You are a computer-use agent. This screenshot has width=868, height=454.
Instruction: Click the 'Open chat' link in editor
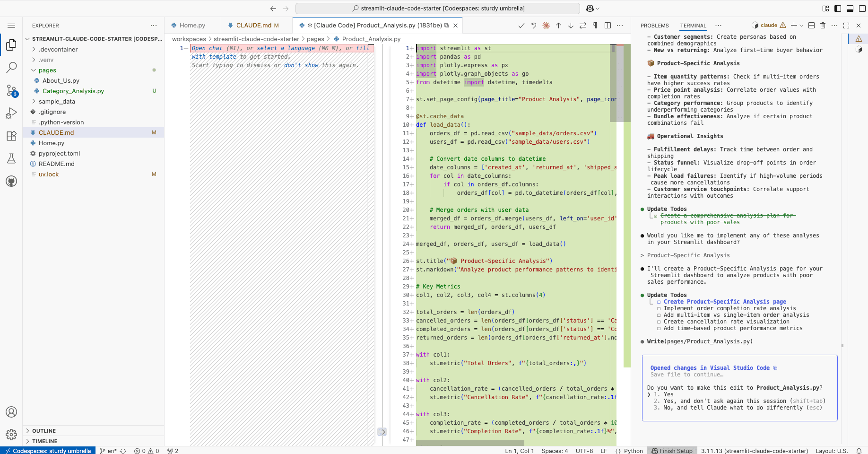pyautogui.click(x=207, y=48)
